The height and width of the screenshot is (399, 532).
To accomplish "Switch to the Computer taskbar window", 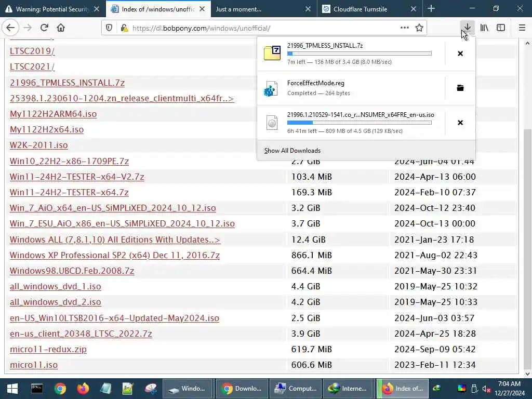I will click(295, 389).
